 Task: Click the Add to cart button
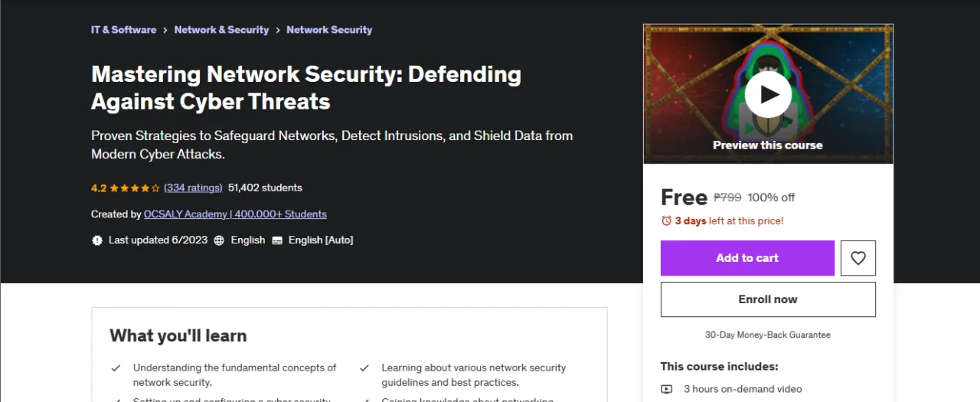click(x=747, y=258)
